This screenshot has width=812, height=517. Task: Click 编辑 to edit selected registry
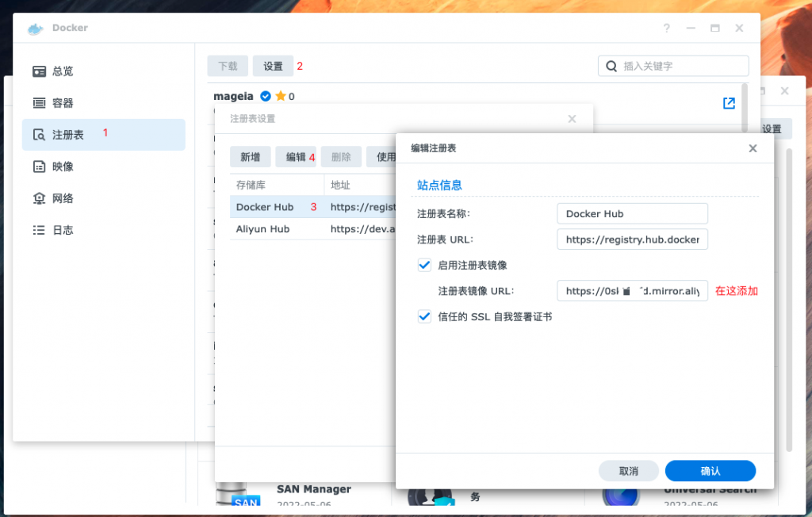(x=296, y=157)
